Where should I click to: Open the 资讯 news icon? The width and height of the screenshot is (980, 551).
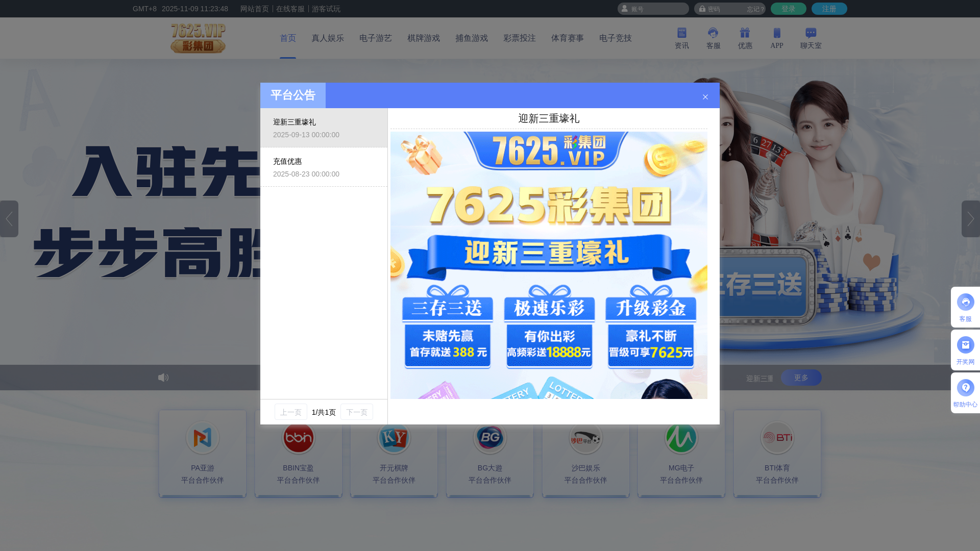pyautogui.click(x=681, y=38)
